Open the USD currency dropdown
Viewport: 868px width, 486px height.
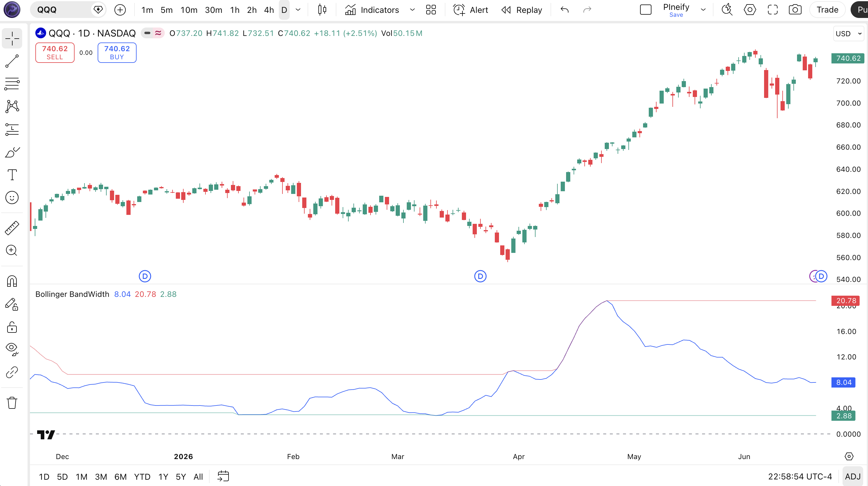(x=849, y=33)
